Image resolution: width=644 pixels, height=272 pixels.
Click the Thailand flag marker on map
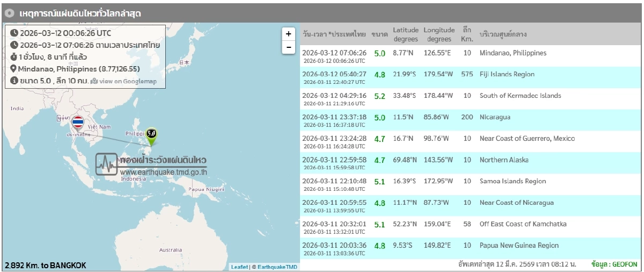click(77, 123)
